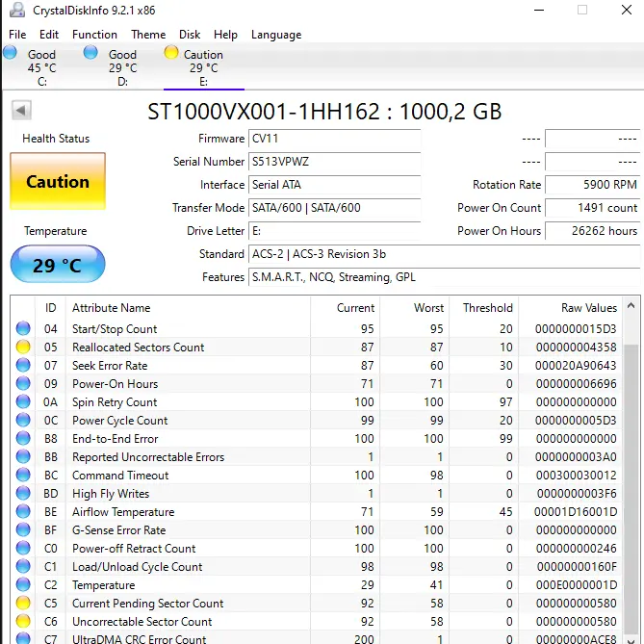This screenshot has width=644, height=644.
Task: Select the Airflow Temperature attribute name
Action: point(123,511)
